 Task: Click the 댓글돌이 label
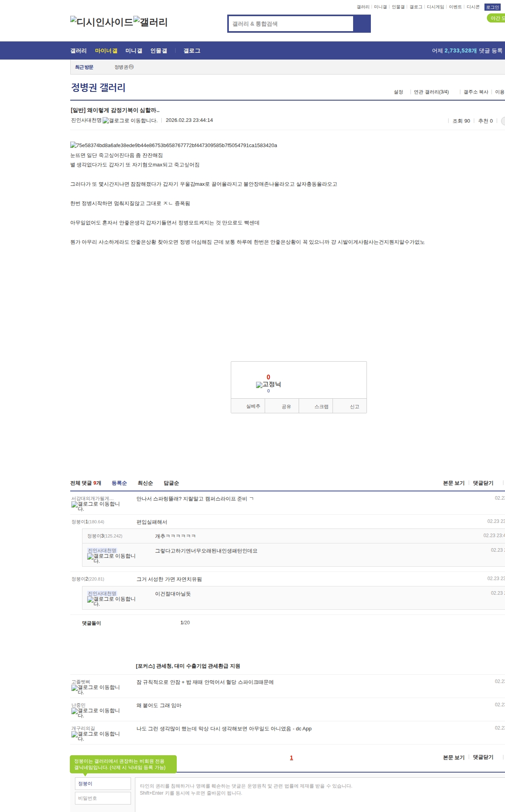(x=92, y=623)
